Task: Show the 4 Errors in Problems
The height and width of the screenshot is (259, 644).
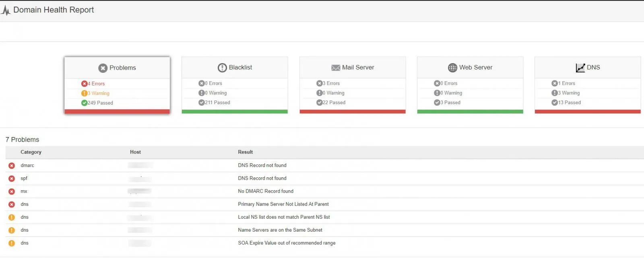Action: (96, 84)
